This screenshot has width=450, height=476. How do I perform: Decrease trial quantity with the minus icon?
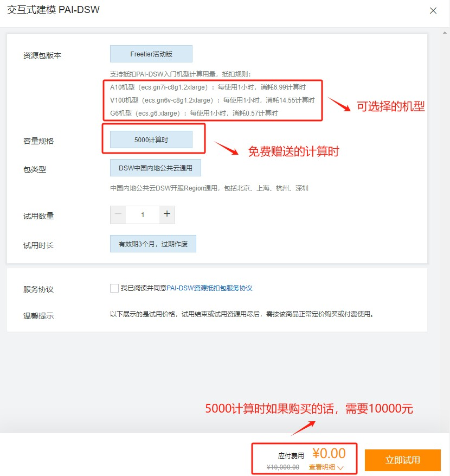tap(118, 214)
